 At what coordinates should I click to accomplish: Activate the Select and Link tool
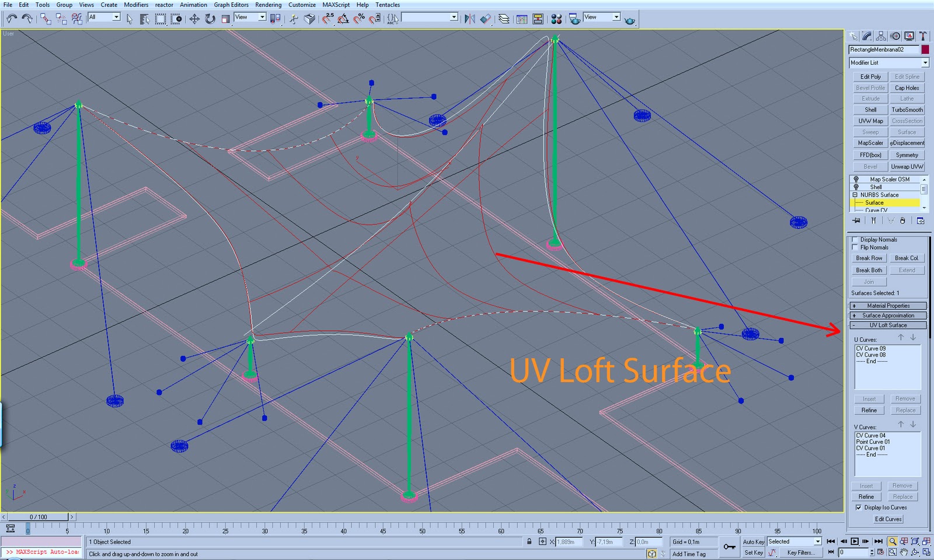click(x=45, y=19)
